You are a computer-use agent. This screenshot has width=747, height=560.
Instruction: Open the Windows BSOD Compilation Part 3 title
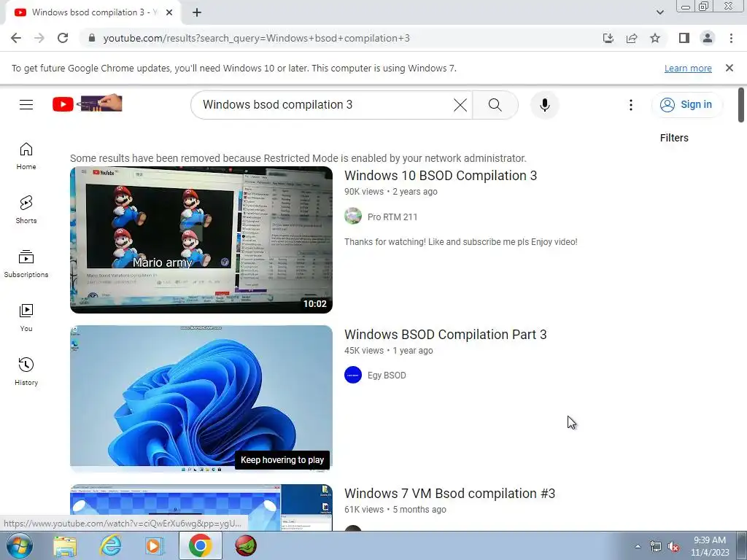[446, 335]
